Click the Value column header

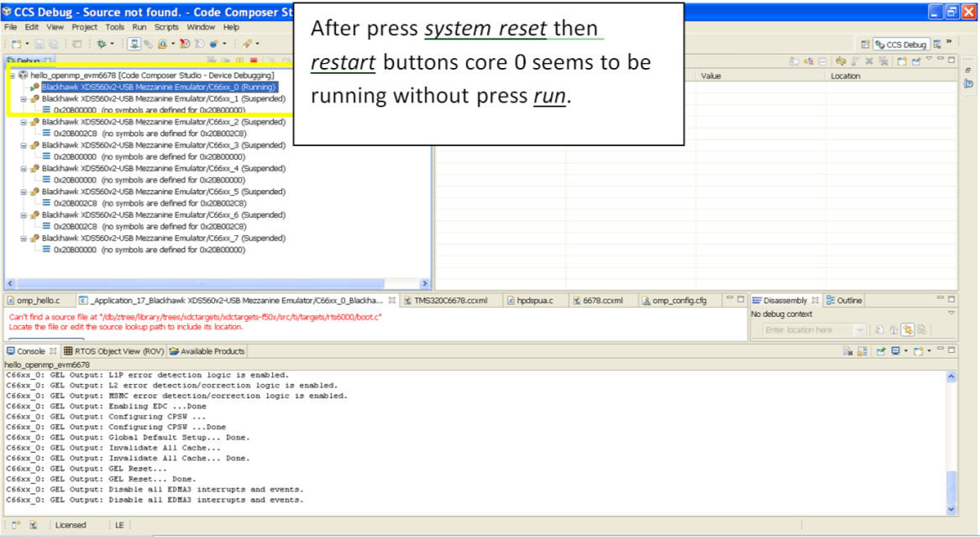(760, 76)
